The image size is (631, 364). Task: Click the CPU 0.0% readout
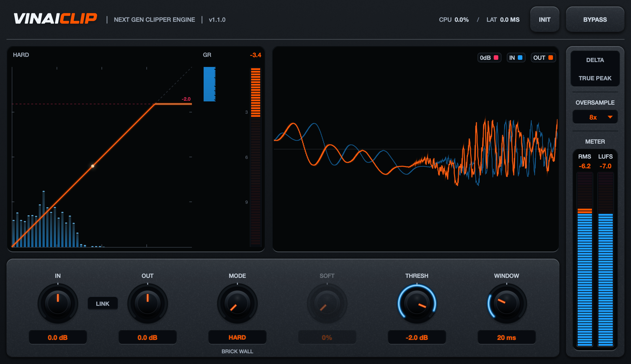tap(454, 19)
